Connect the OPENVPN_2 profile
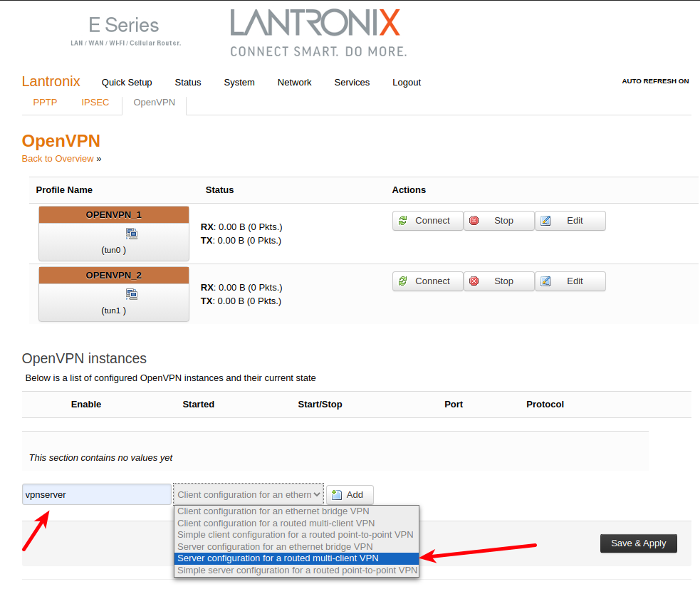The width and height of the screenshot is (700, 589). [428, 281]
